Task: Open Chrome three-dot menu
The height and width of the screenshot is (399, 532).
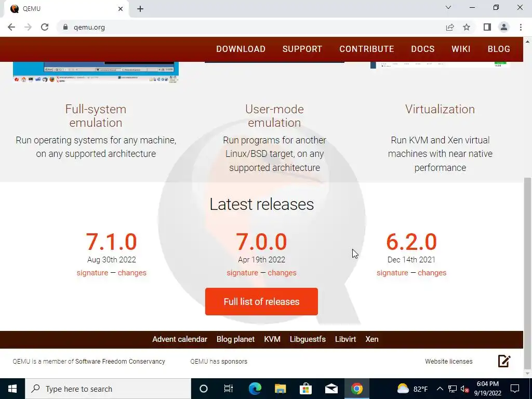Action: point(521,27)
